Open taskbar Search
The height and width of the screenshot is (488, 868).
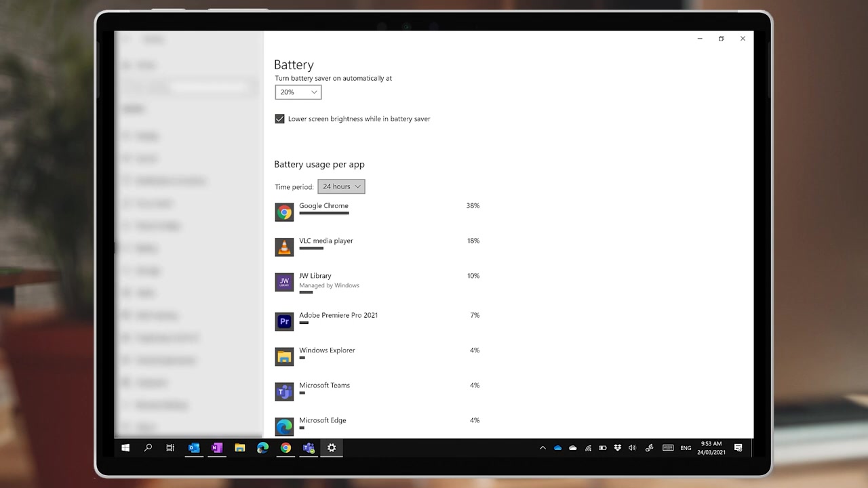click(x=148, y=448)
